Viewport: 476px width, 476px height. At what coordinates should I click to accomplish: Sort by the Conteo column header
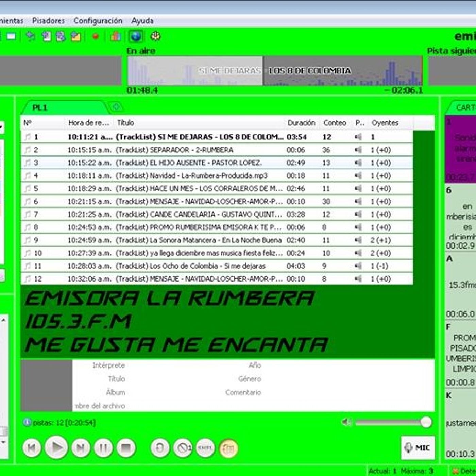pos(335,123)
